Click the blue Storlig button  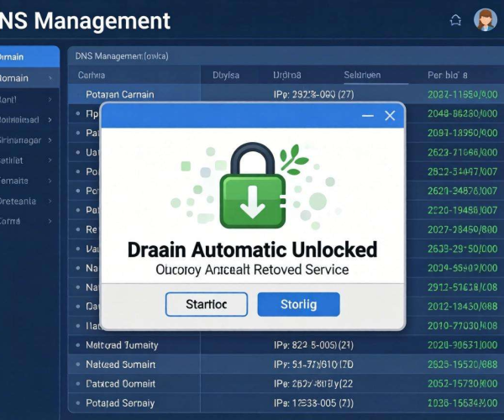tap(298, 304)
